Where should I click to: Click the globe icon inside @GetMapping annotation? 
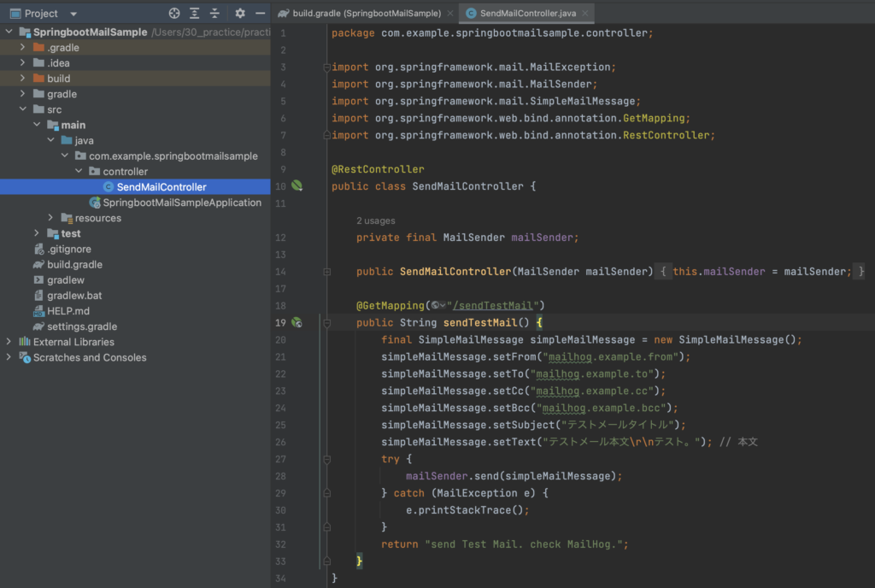(436, 305)
